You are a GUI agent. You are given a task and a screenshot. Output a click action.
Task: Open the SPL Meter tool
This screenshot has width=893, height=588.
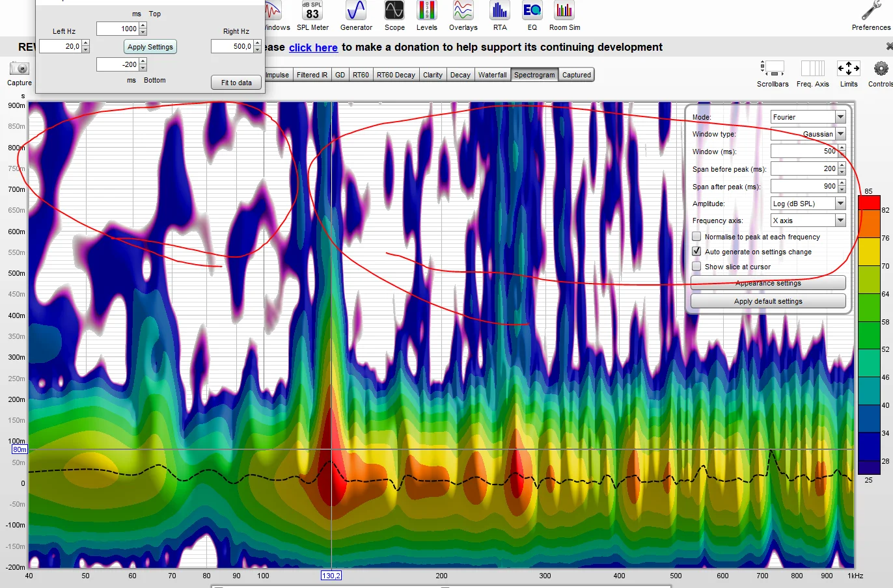tap(312, 16)
